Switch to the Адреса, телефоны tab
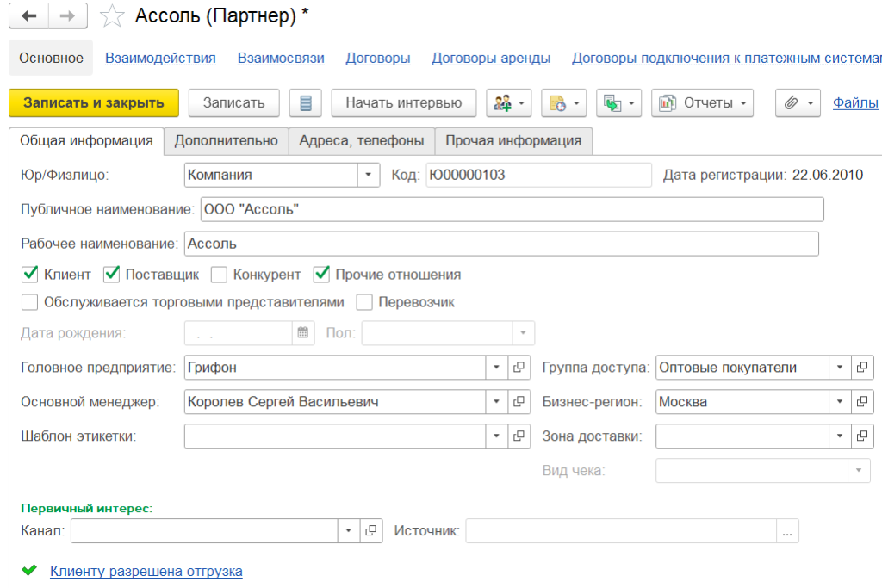The width and height of the screenshot is (882, 588). pos(361,140)
